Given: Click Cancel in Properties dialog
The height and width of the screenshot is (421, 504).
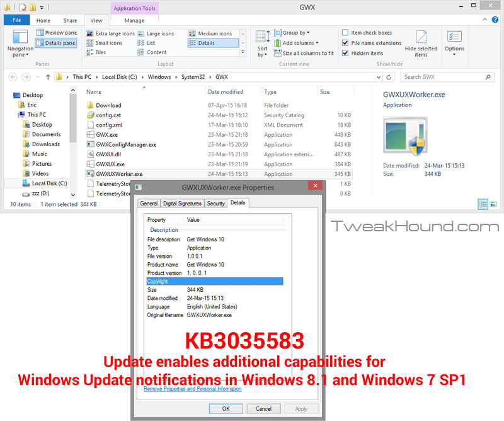Looking at the screenshot, I should 263,408.
